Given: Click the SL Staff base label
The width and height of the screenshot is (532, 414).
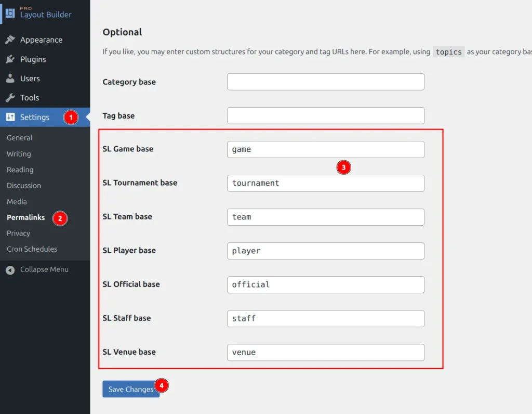Looking at the screenshot, I should click(127, 318).
